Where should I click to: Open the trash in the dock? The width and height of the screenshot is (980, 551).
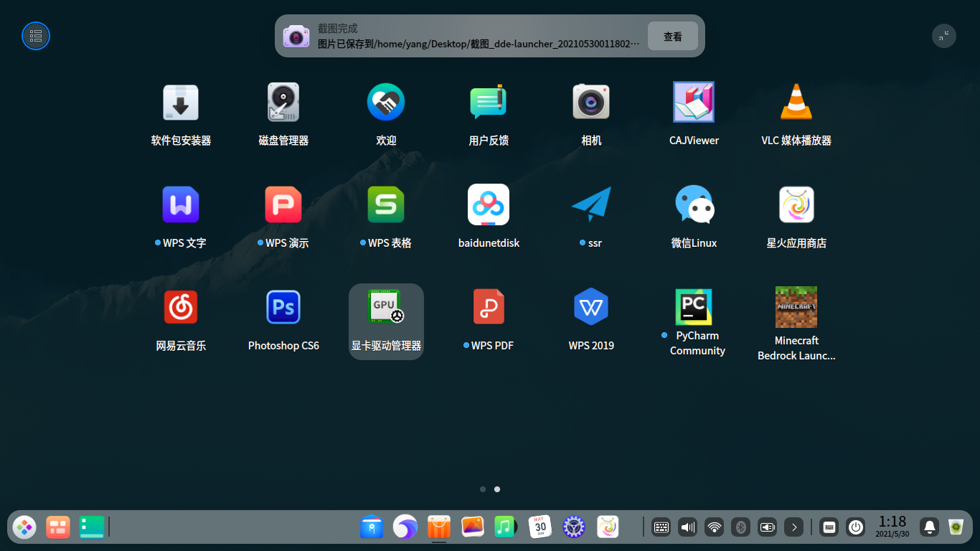tap(956, 527)
